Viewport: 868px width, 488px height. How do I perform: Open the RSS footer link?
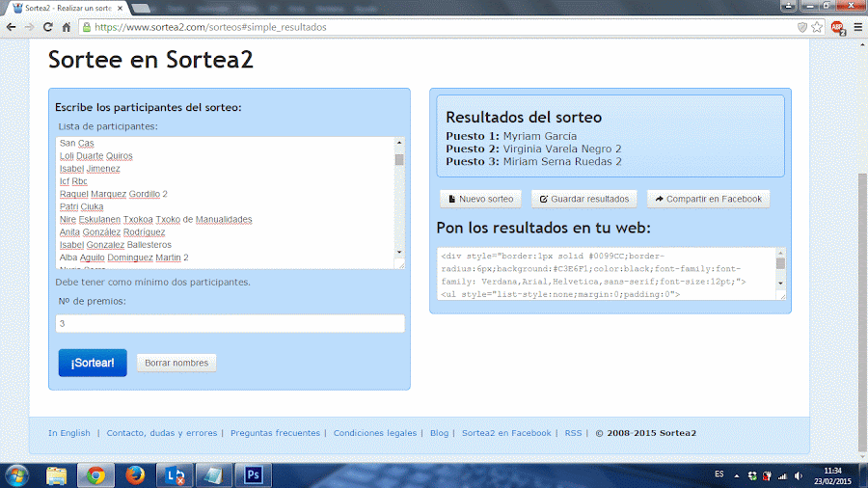[573, 433]
